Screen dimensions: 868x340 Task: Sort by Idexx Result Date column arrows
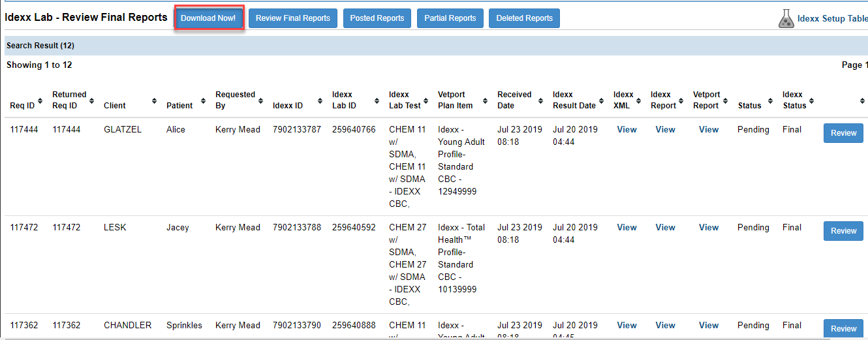(602, 101)
